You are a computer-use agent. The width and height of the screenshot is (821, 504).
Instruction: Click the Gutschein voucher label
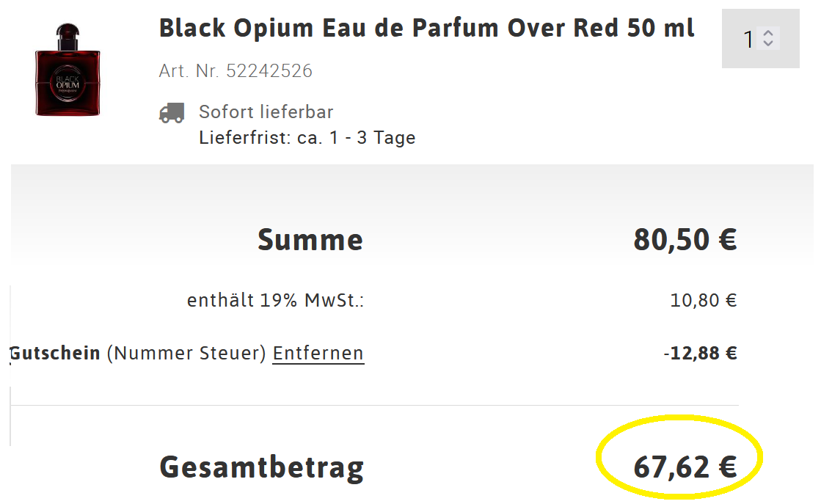pyautogui.click(x=55, y=354)
